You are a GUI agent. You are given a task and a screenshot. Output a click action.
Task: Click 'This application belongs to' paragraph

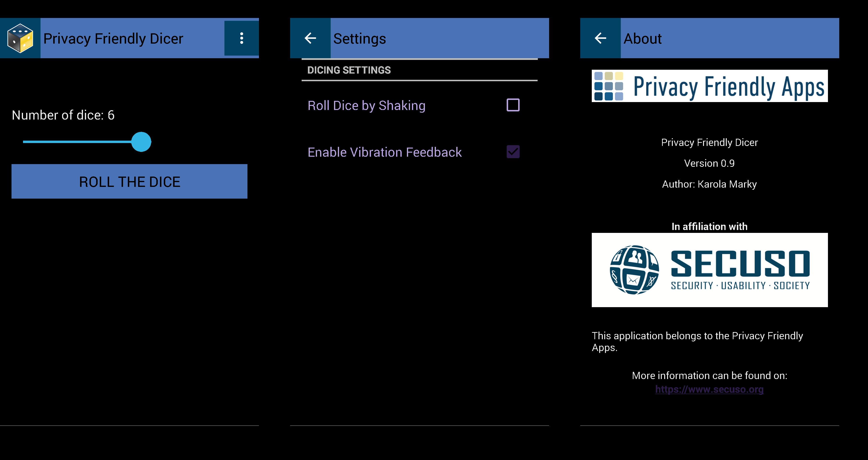pos(697,341)
